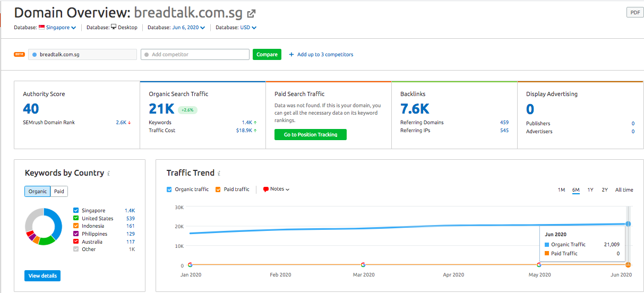Click Go to Position Tracking button
The height and width of the screenshot is (293, 644).
click(x=311, y=135)
